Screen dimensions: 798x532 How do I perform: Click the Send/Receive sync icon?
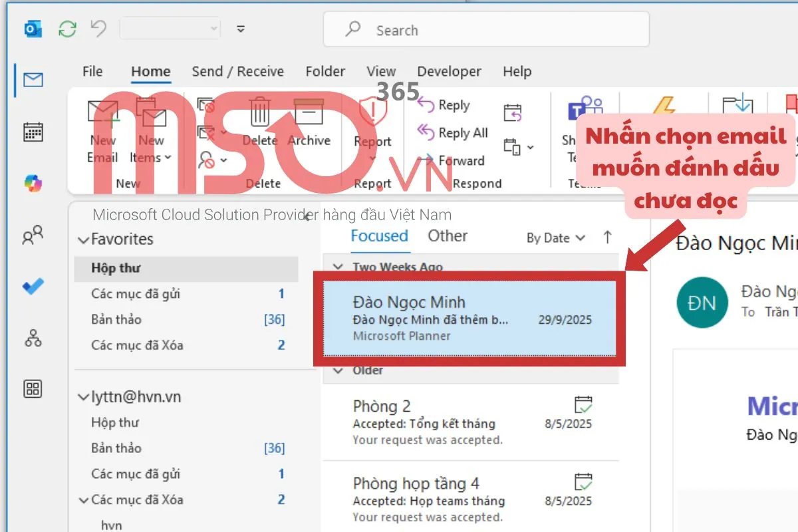coord(67,29)
